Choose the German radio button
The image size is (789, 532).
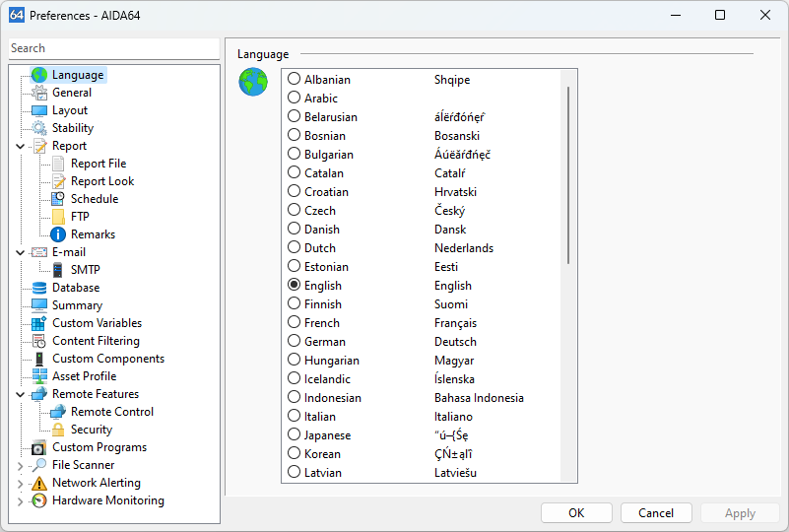pyautogui.click(x=294, y=341)
